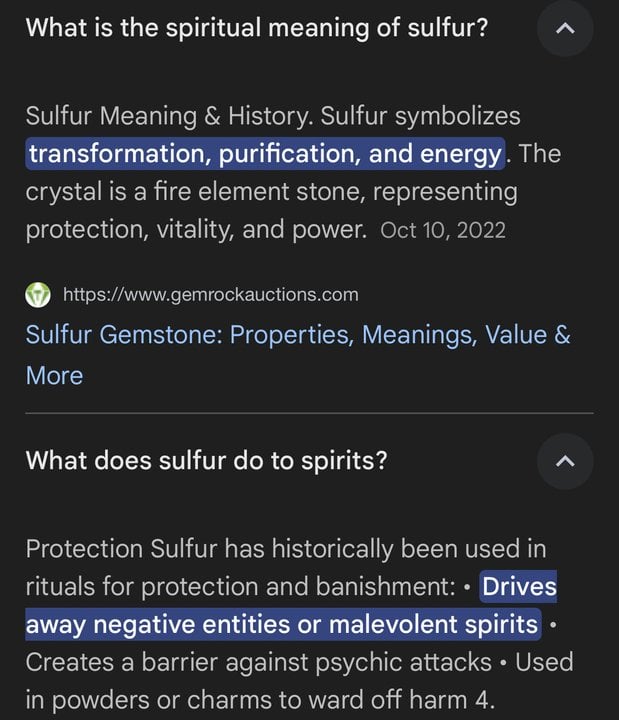619x720 pixels.
Task: Tap the question 'What does sulfur do to spirits?'
Action: tap(206, 460)
